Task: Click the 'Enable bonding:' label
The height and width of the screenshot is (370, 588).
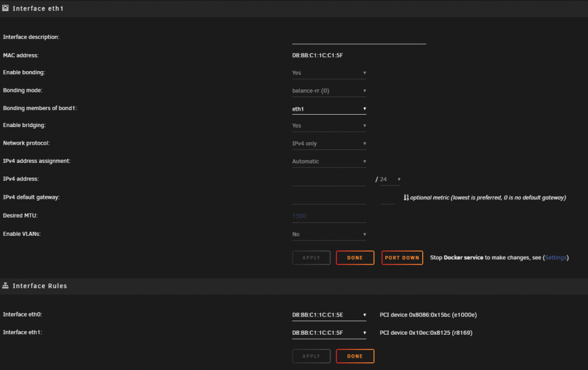Action: pyautogui.click(x=24, y=72)
